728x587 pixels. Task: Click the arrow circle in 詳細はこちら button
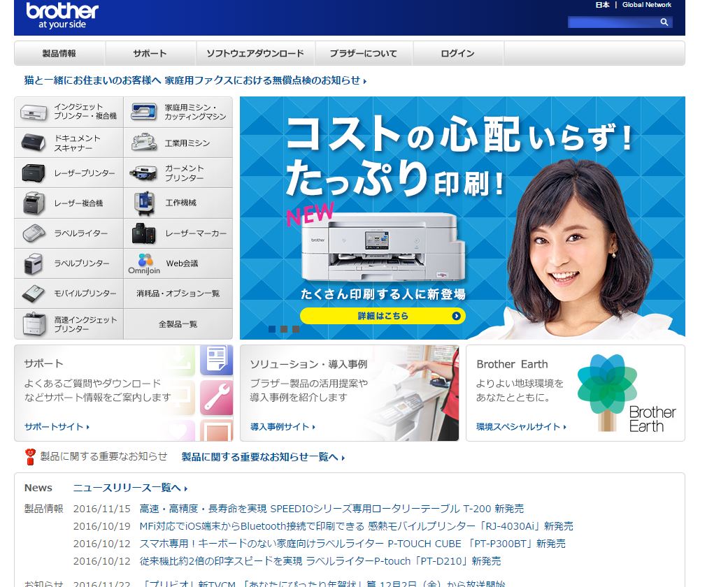point(457,316)
